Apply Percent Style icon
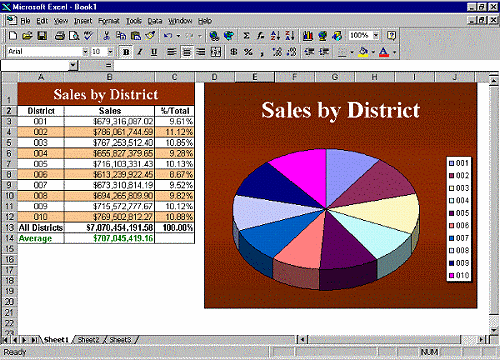This screenshot has width=500, height=360. pyautogui.click(x=248, y=52)
